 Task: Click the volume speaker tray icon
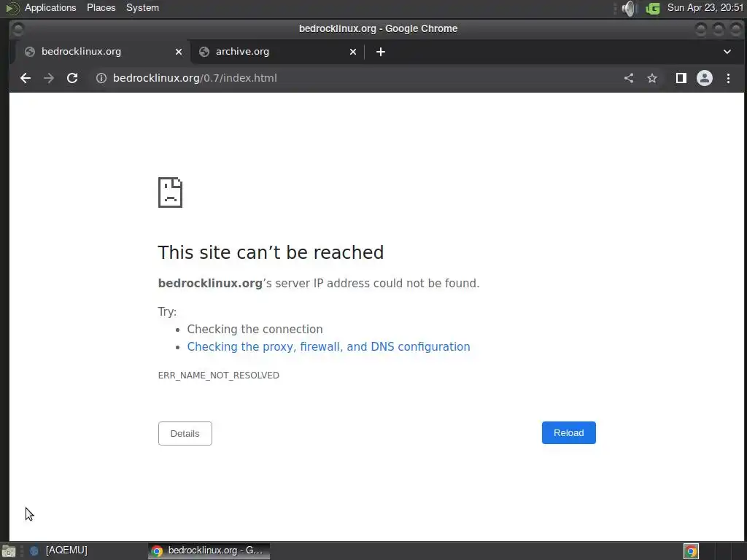click(x=630, y=8)
